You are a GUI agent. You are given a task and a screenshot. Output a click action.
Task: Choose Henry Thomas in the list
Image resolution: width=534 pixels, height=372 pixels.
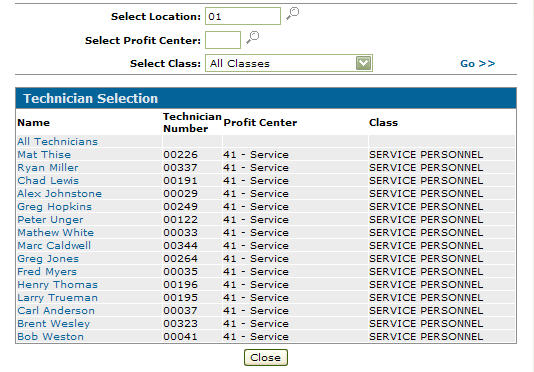pyautogui.click(x=58, y=284)
